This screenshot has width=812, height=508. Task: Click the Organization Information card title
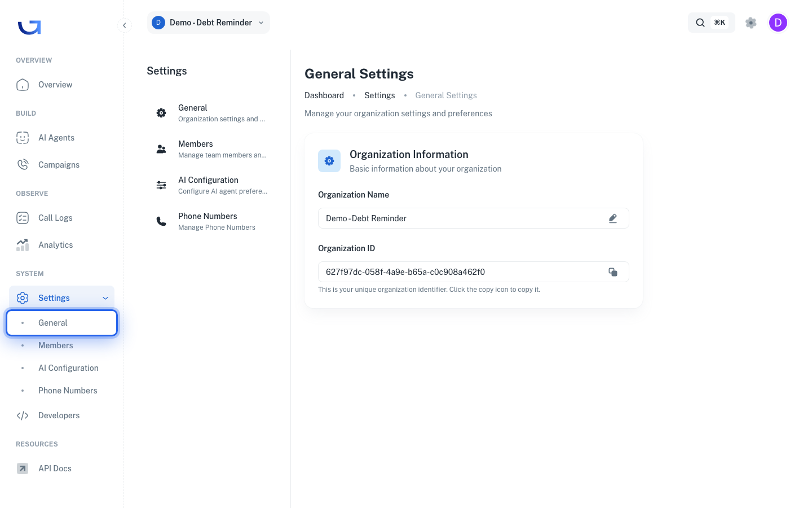pos(409,155)
